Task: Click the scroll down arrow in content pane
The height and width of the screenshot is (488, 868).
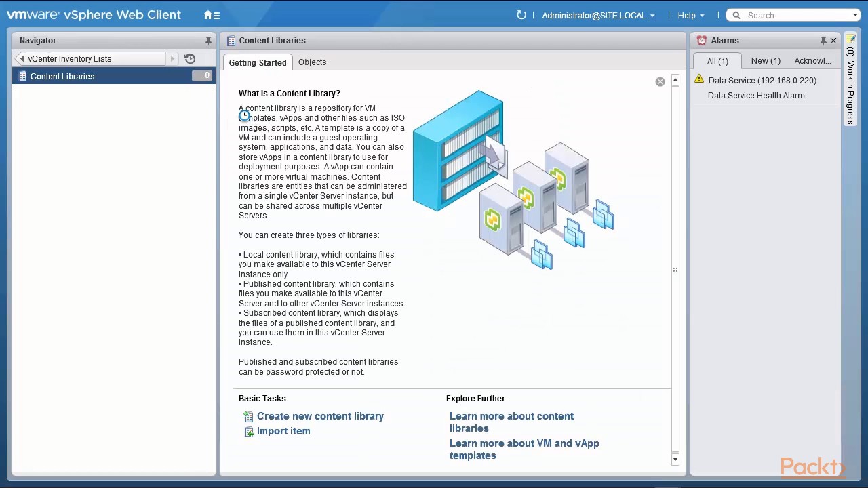Action: pos(675,460)
